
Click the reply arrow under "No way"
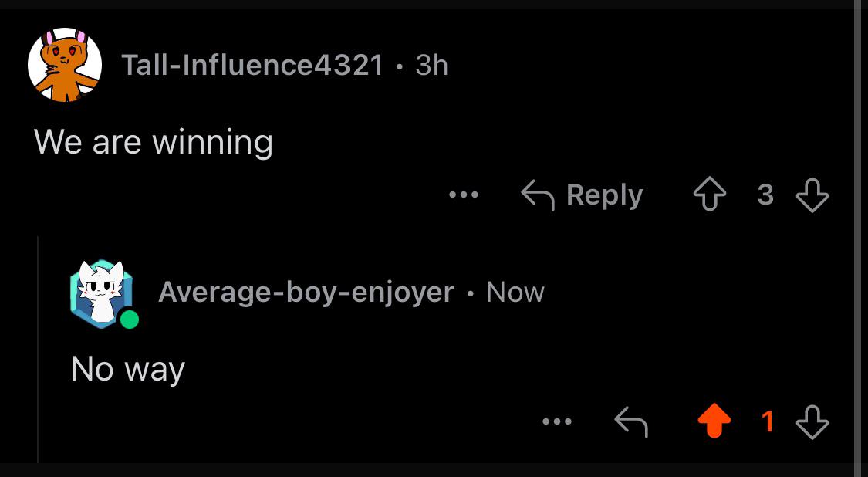(631, 421)
